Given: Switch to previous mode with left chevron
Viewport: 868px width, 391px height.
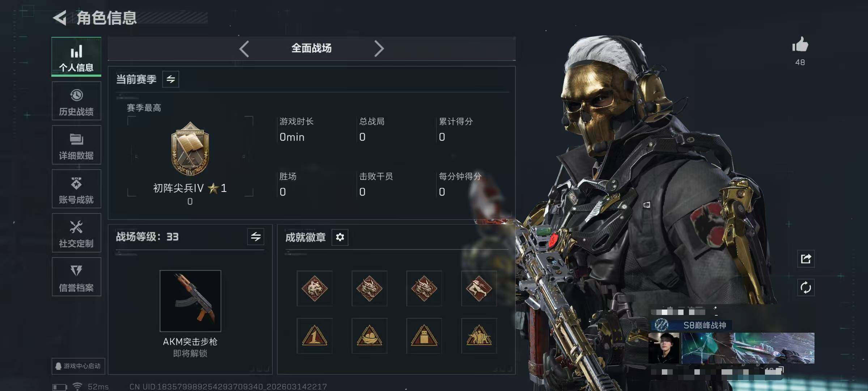Looking at the screenshot, I should (x=244, y=49).
